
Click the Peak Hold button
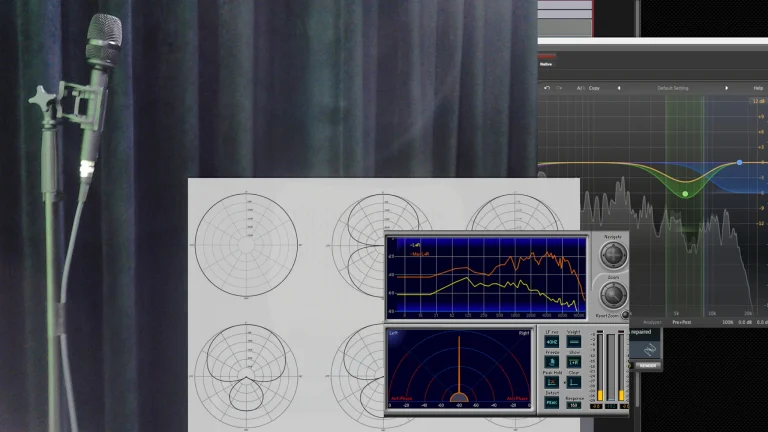click(552, 383)
